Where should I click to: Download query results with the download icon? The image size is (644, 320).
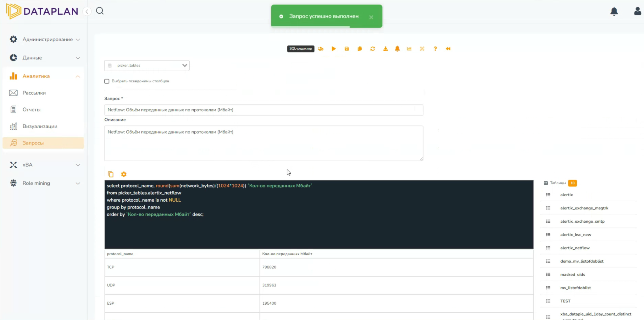click(x=386, y=49)
